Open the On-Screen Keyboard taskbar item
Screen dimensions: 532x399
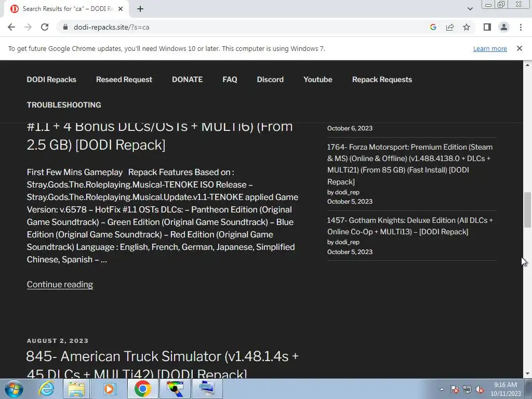click(x=207, y=389)
